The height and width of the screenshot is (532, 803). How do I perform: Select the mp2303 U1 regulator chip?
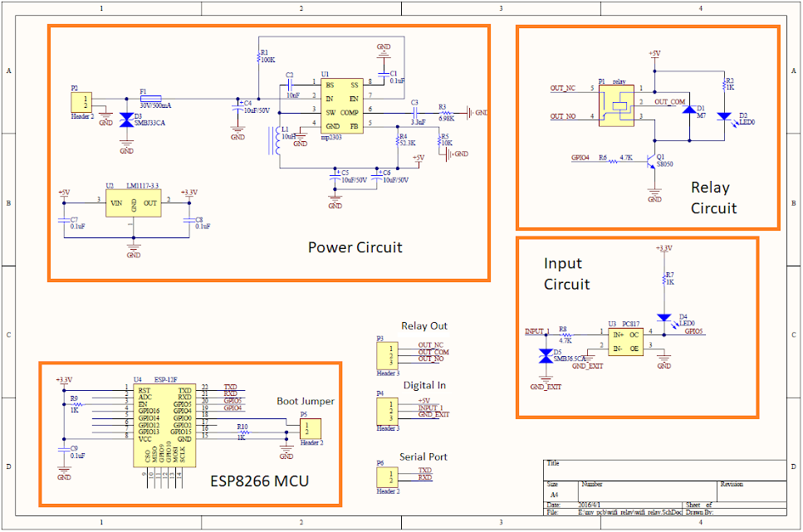click(x=342, y=106)
